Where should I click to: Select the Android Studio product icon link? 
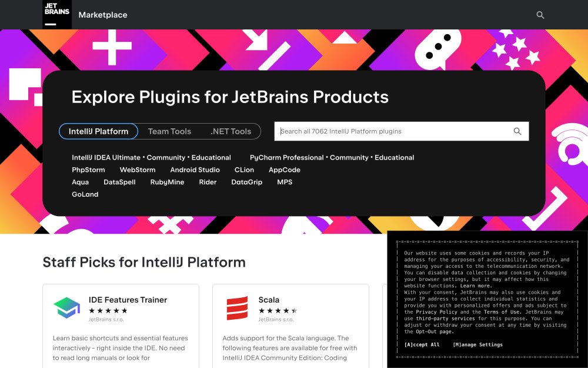point(195,170)
